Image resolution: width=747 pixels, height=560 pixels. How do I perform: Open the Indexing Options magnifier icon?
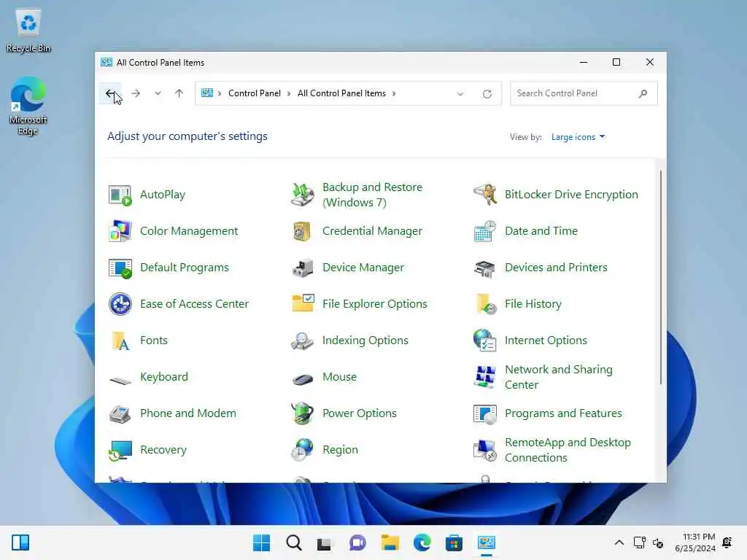[303, 341]
